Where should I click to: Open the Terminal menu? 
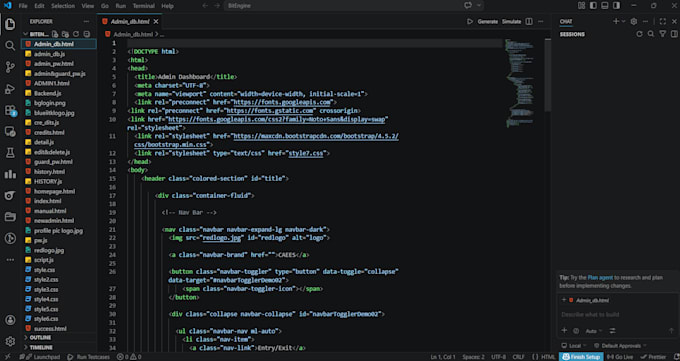[144, 6]
